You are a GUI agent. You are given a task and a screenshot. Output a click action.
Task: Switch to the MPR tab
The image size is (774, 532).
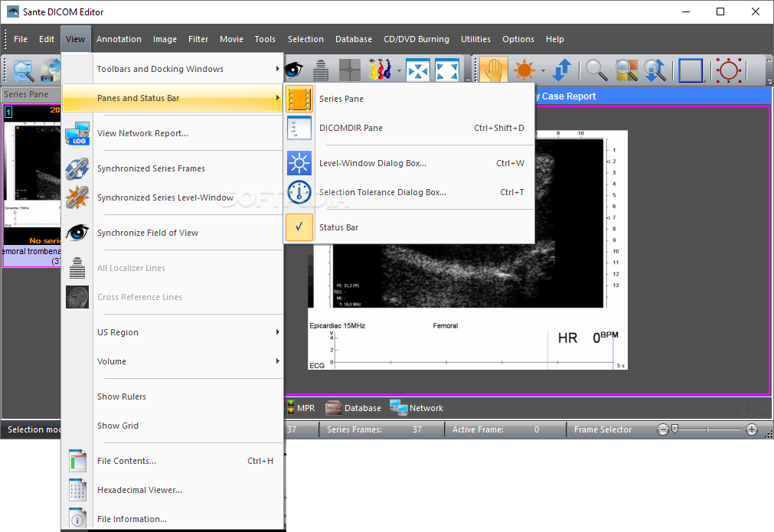tap(301, 408)
